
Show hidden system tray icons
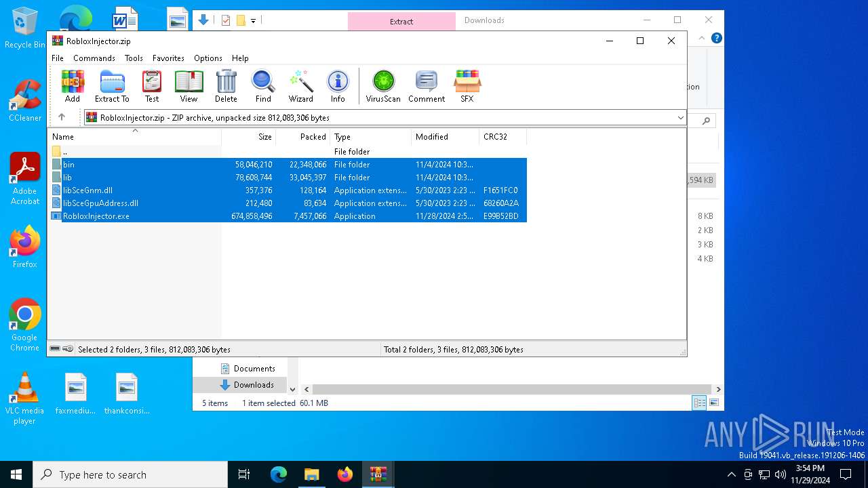(x=731, y=474)
